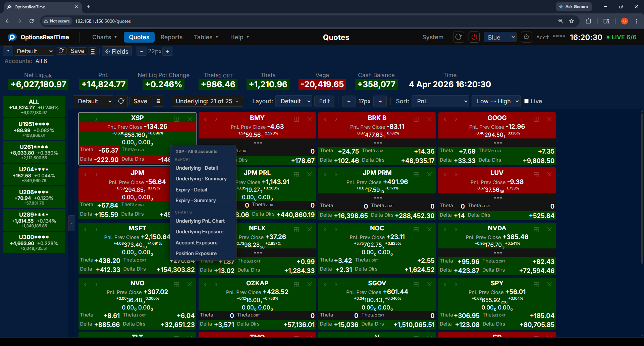The image size is (644, 346).
Task: Select account U1951**** tile
Action: (x=34, y=129)
